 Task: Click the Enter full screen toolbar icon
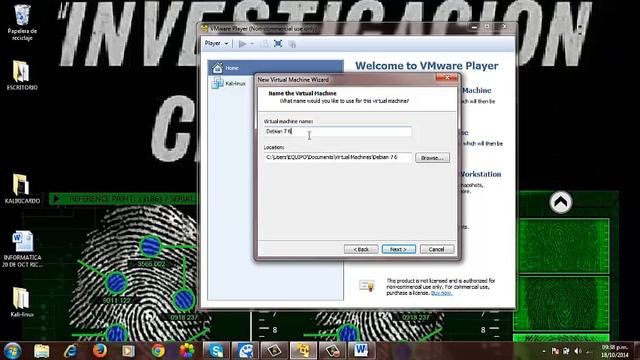point(278,44)
